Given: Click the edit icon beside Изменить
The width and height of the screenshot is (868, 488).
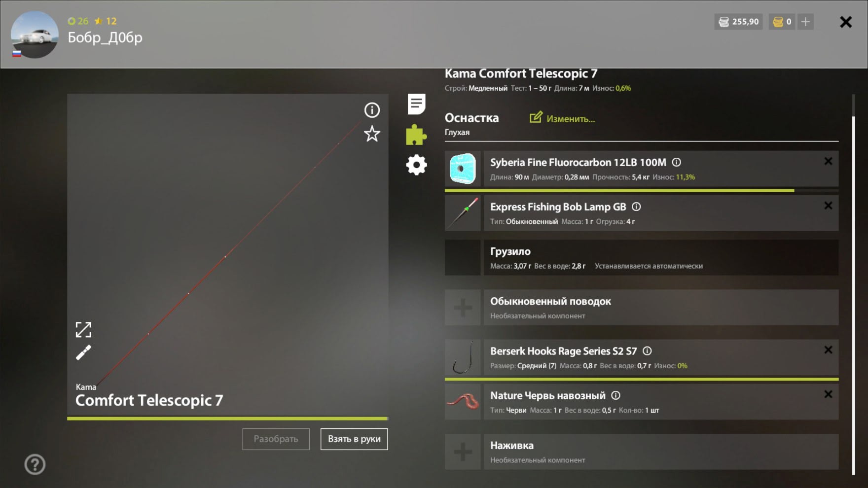Looking at the screenshot, I should (536, 117).
